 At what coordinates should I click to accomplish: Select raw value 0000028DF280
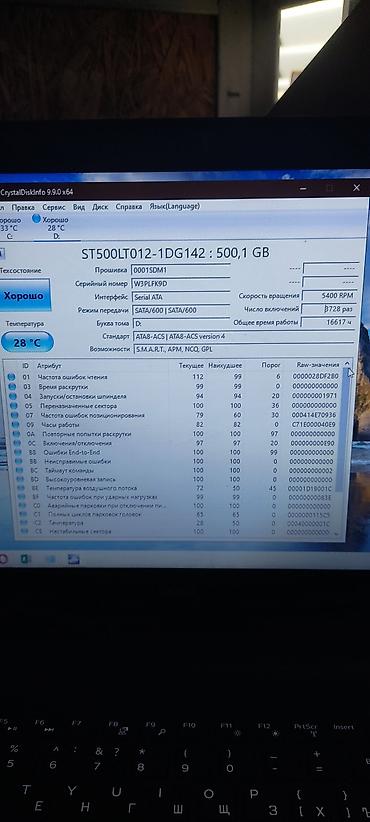coord(315,376)
